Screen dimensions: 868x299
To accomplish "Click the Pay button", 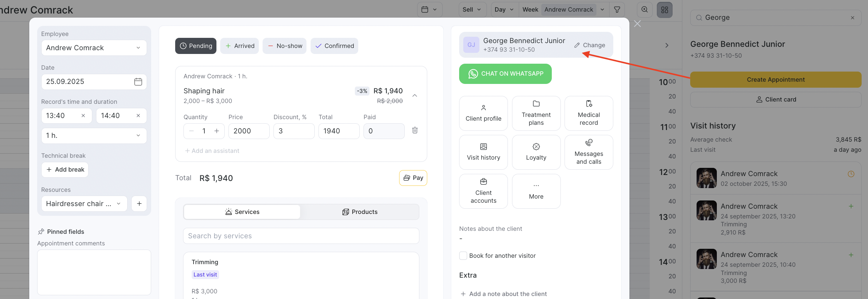I will click(413, 178).
